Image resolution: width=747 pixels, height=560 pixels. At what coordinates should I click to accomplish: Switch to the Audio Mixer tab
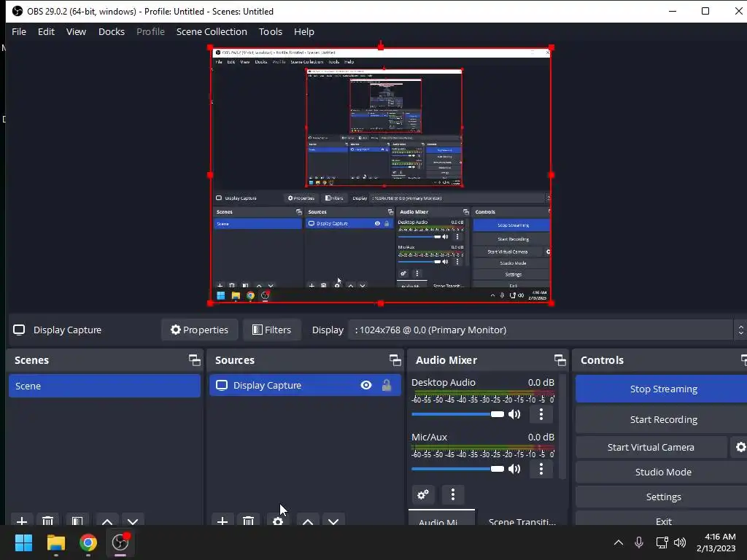pos(441,518)
